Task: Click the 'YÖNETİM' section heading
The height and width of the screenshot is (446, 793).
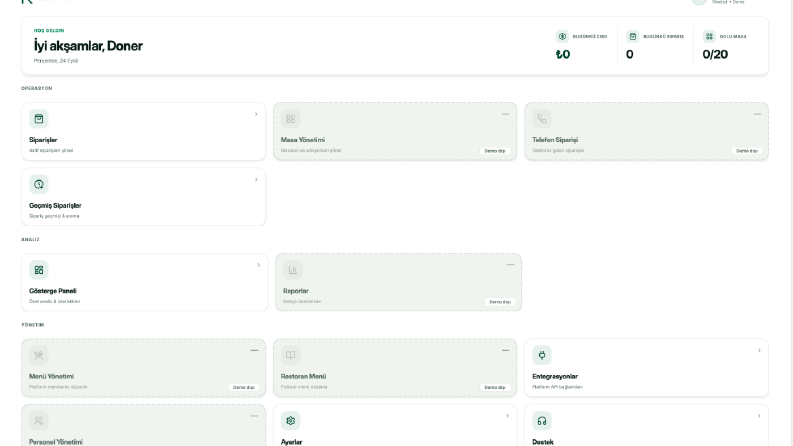Action: [x=32, y=325]
